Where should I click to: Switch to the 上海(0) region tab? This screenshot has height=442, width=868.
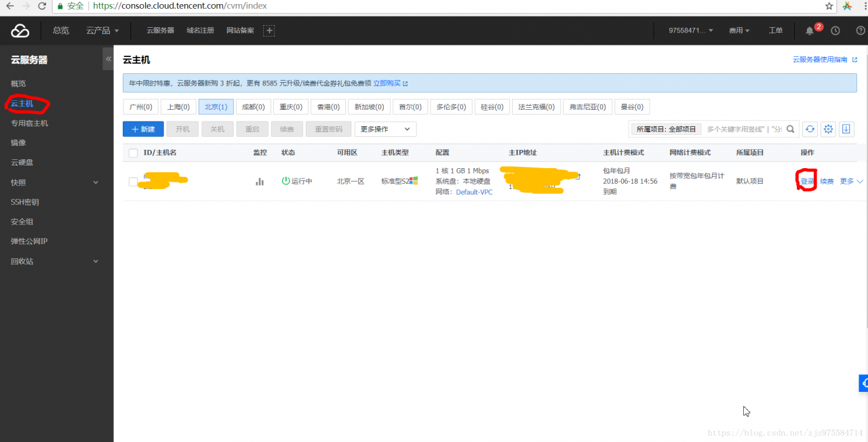point(178,107)
